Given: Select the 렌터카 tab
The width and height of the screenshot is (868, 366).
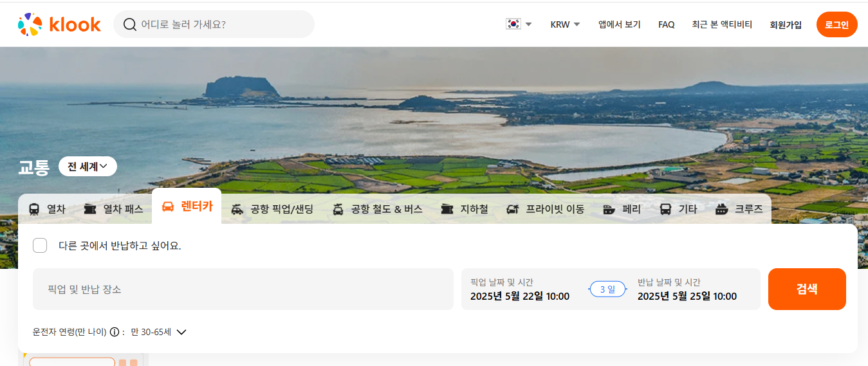Looking at the screenshot, I should [x=187, y=207].
